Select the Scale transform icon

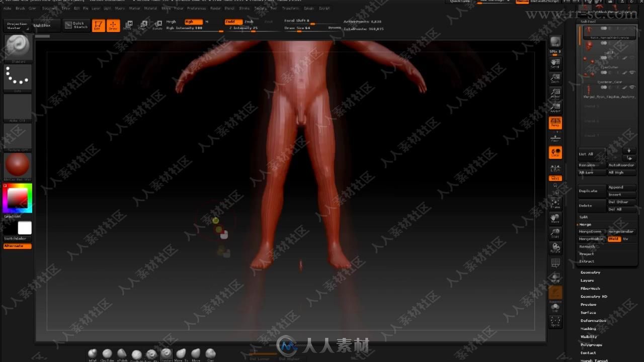[143, 26]
